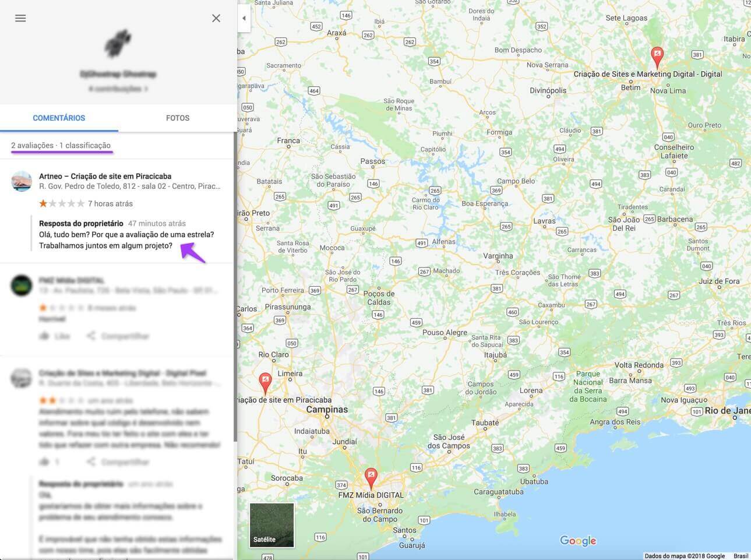Select the Piracicaba map pin
This screenshot has height=560, width=751.
pyautogui.click(x=265, y=383)
